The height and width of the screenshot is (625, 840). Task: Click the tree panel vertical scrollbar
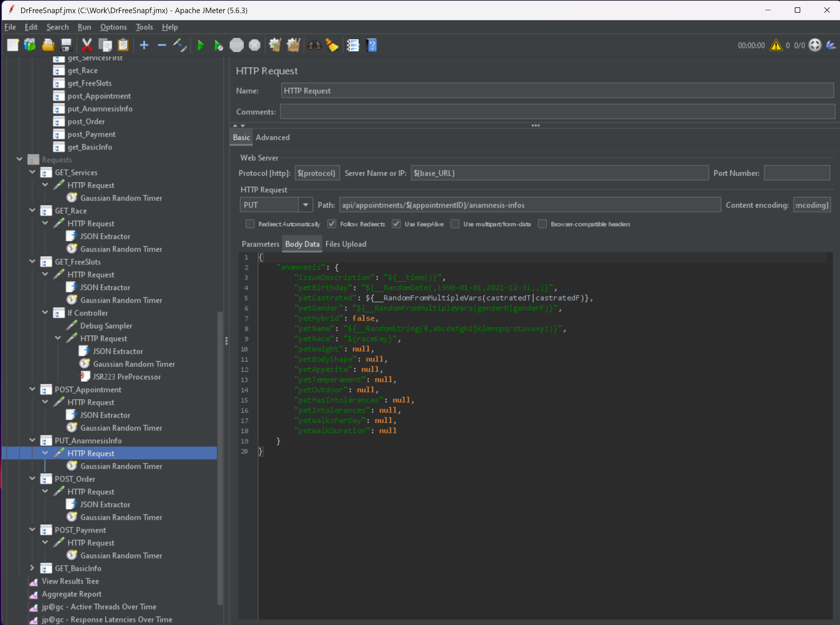click(x=220, y=458)
